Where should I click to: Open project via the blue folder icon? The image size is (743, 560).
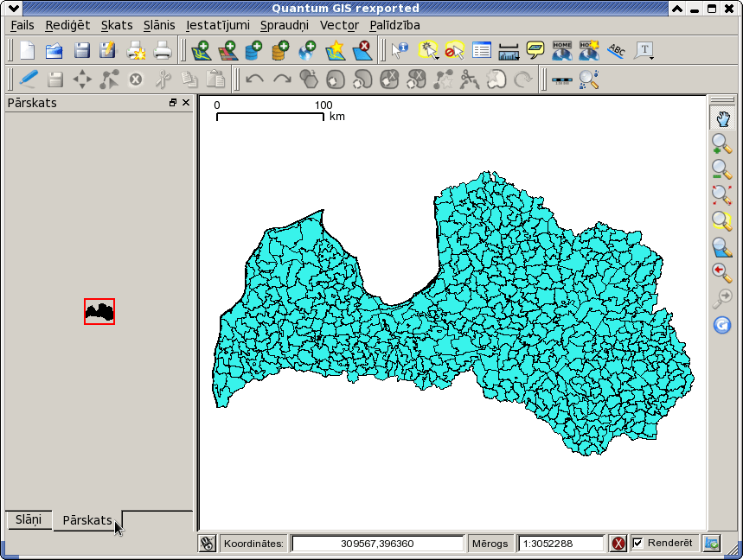pyautogui.click(x=54, y=51)
